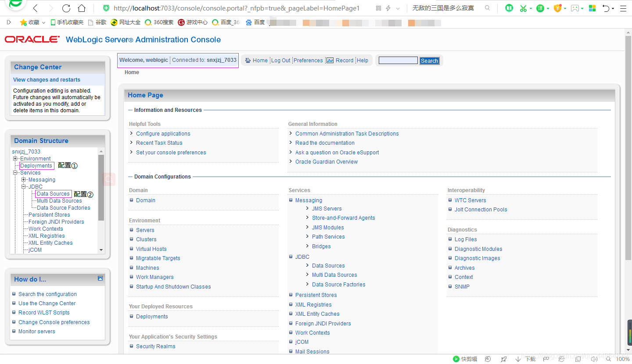Open Read the documentation link
The height and width of the screenshot is (364, 632).
pos(325,143)
